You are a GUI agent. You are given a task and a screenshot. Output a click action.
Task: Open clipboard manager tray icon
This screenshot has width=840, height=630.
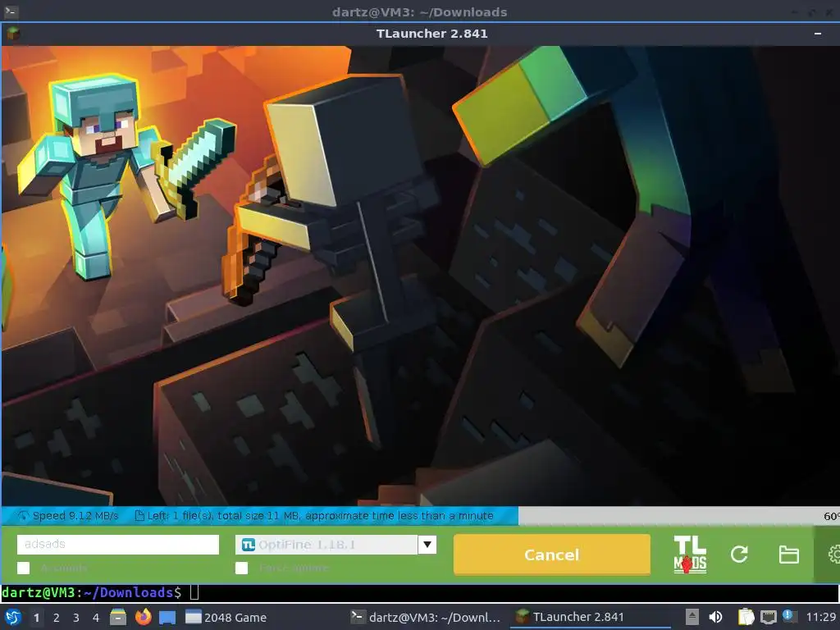click(x=746, y=617)
